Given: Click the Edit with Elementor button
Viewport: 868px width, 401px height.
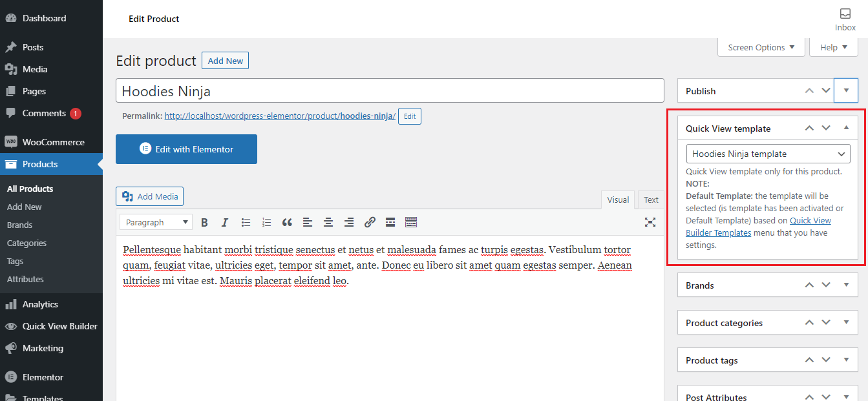Looking at the screenshot, I should click(186, 149).
